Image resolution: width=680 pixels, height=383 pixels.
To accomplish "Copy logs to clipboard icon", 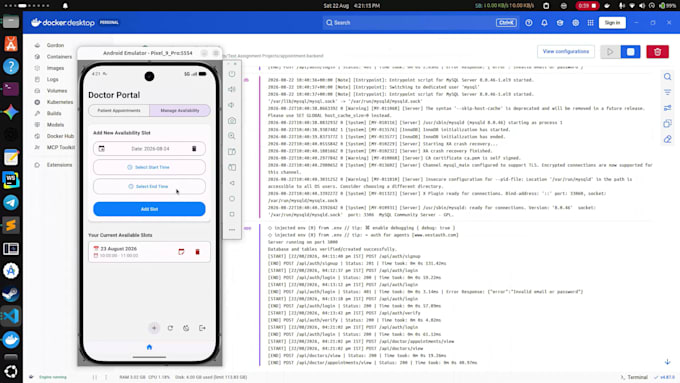I will click(667, 124).
